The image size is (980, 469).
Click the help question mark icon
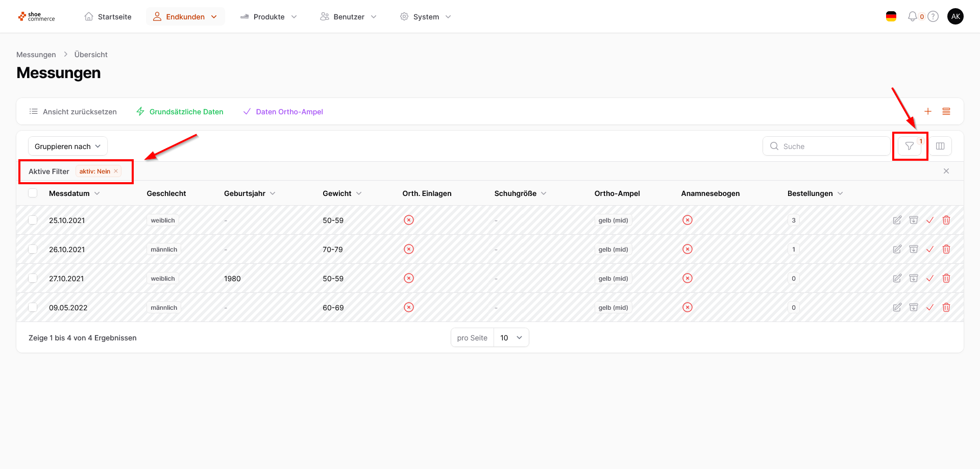click(933, 17)
